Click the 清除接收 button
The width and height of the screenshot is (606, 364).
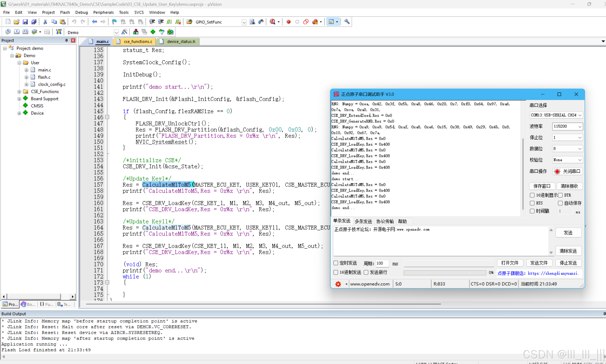[x=569, y=186]
